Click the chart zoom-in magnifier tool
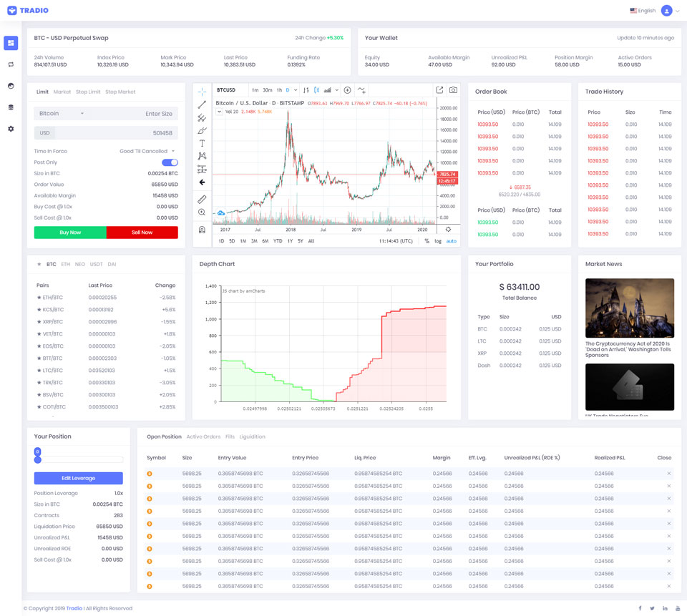The width and height of the screenshot is (687, 616). (202, 212)
